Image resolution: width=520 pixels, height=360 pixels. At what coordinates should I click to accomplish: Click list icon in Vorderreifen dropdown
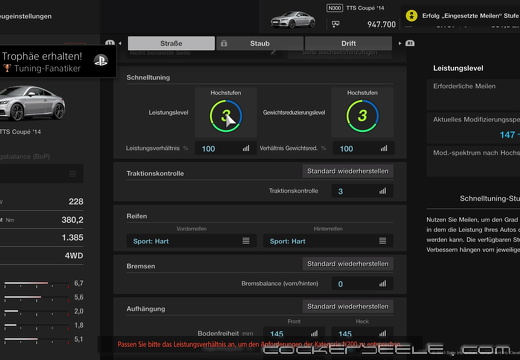click(246, 241)
